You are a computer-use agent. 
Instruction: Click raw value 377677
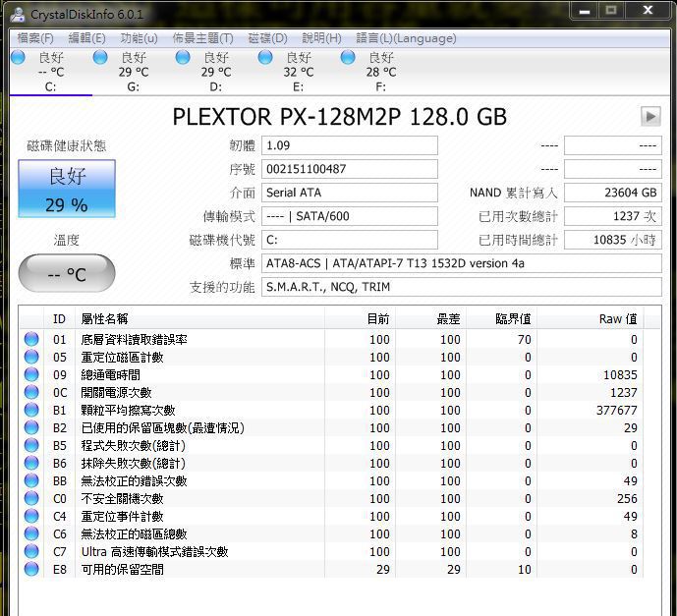point(616,410)
